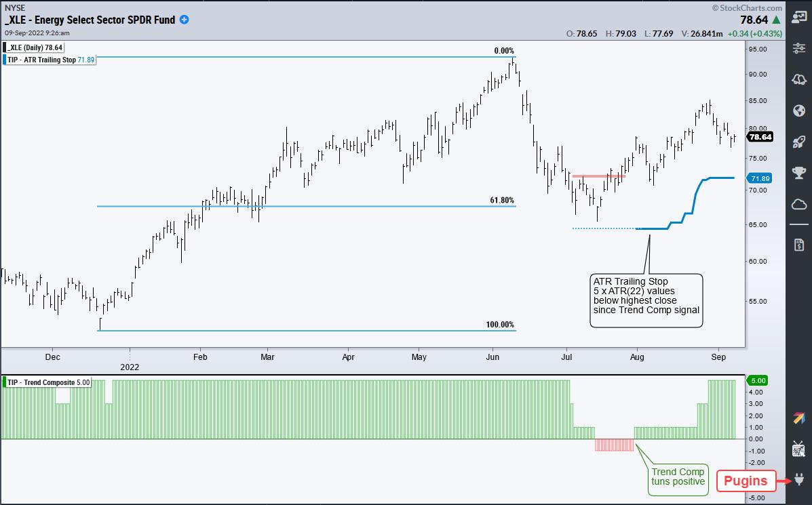Click the blue 71.89 trailing stop tag

click(x=760, y=178)
